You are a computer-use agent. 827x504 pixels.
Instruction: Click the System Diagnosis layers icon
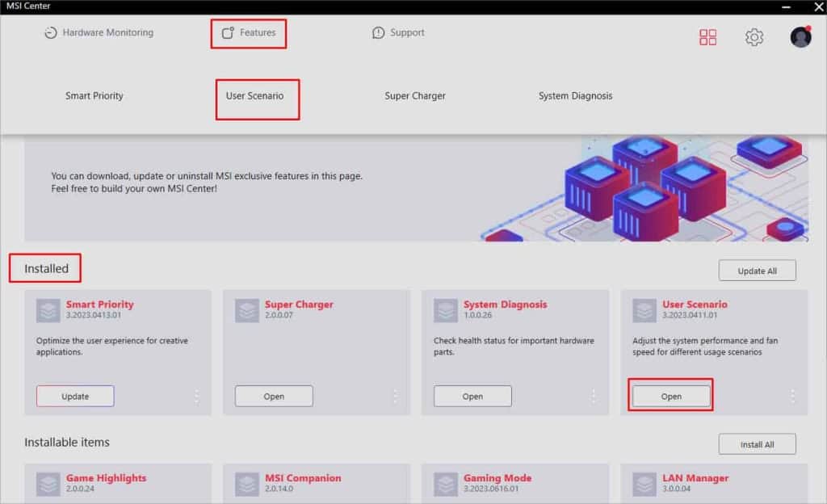(x=446, y=311)
